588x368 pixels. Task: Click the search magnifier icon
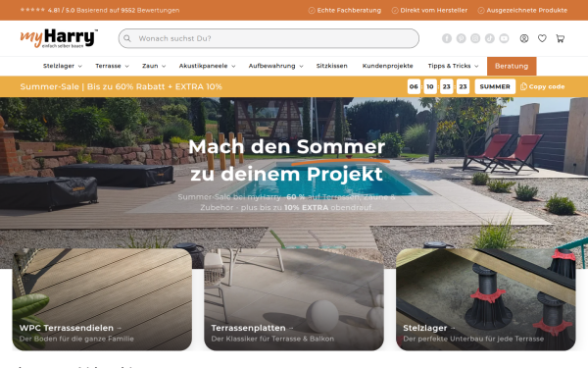[127, 38]
